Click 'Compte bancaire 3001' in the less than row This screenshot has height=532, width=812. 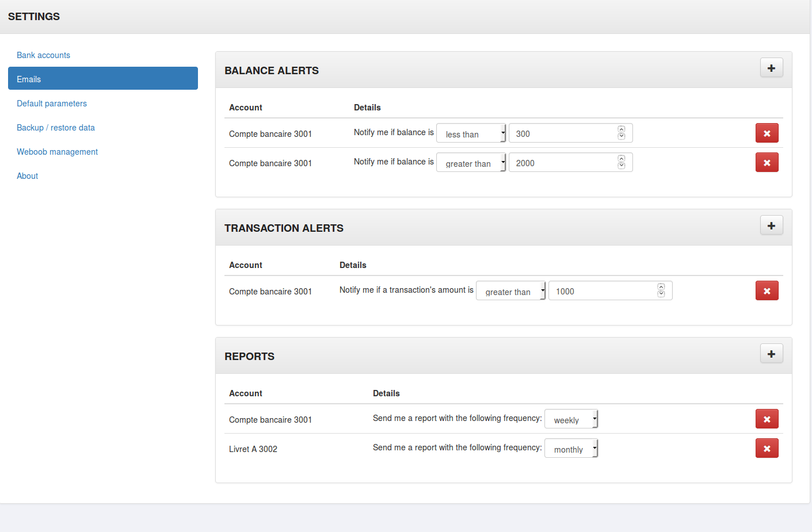point(270,134)
